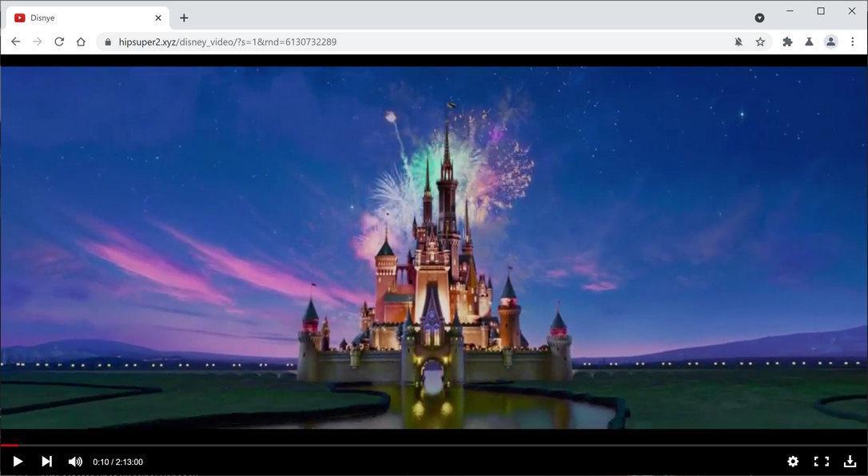Open the Extensions puzzle icon

tap(787, 42)
